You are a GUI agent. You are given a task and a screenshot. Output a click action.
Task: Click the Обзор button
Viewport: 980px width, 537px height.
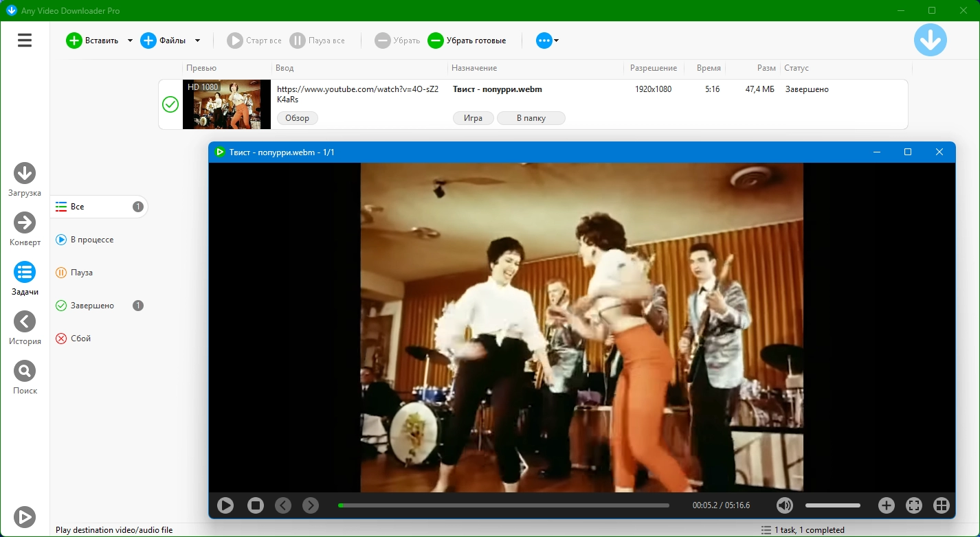click(298, 118)
